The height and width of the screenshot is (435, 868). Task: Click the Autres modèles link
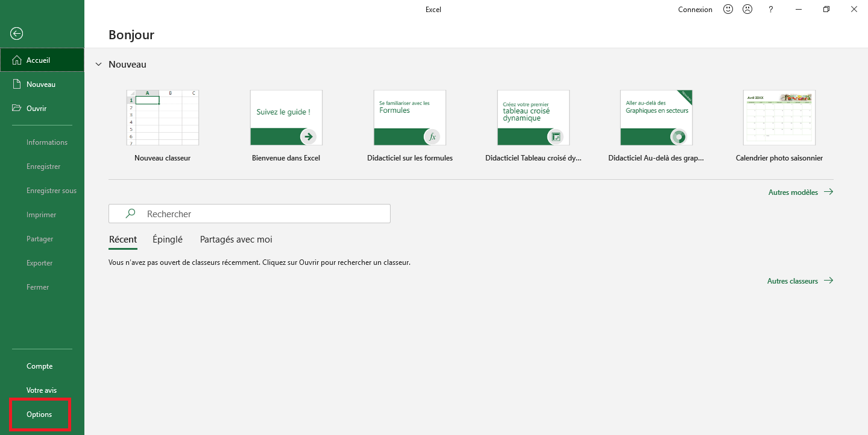tap(793, 192)
